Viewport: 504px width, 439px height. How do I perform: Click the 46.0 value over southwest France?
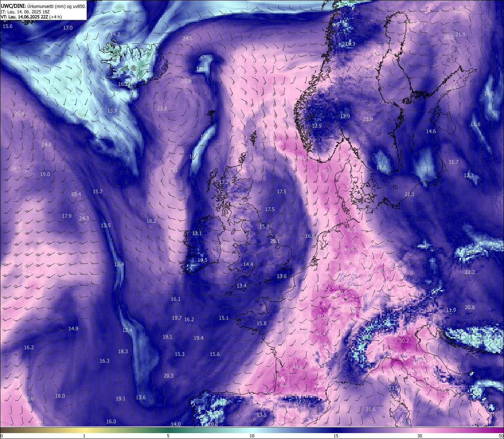pyautogui.click(x=284, y=385)
